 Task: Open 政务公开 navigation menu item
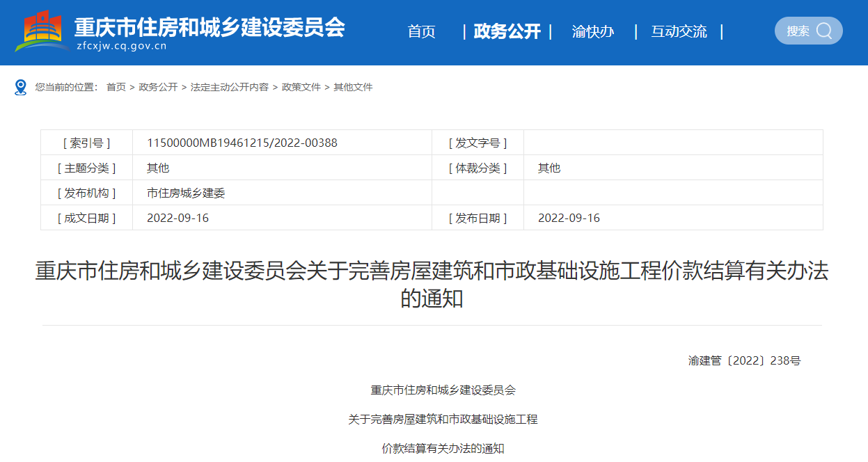(x=507, y=31)
